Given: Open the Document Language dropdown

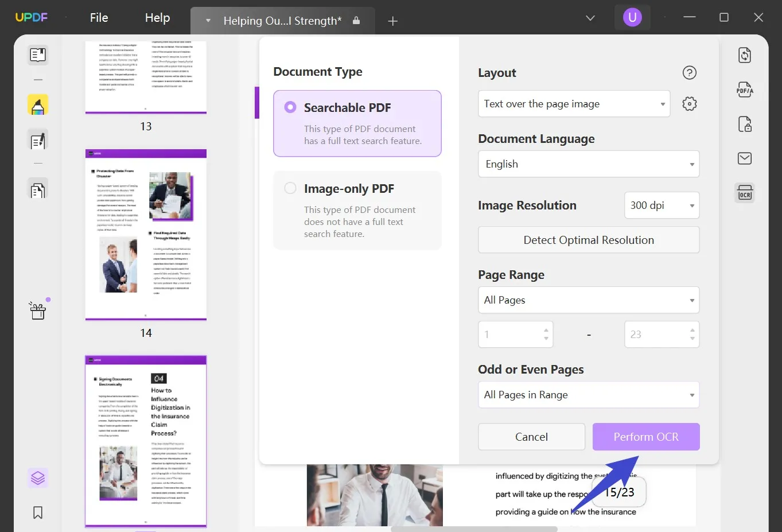Looking at the screenshot, I should tap(588, 164).
